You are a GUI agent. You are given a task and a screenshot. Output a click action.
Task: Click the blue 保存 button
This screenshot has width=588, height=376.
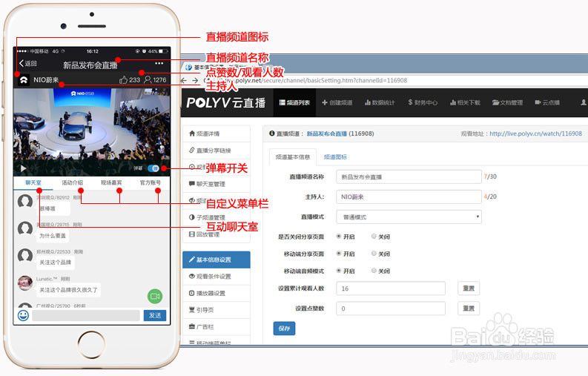[x=284, y=329]
